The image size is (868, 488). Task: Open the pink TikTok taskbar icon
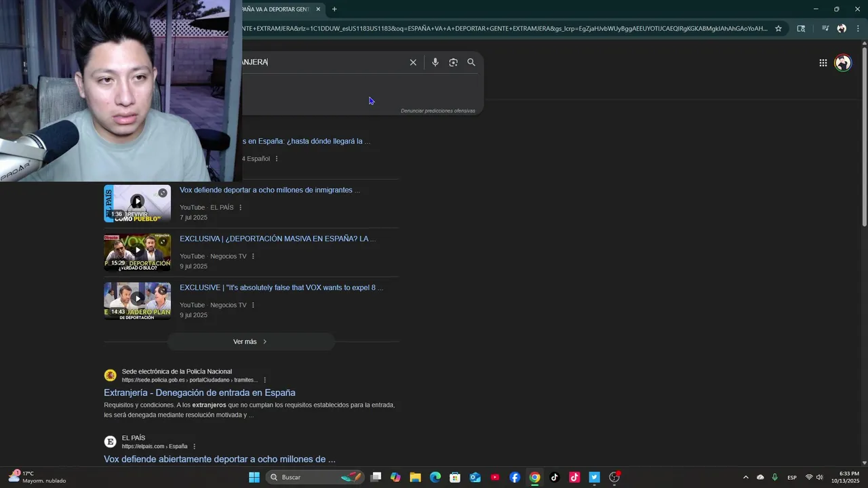click(x=574, y=477)
